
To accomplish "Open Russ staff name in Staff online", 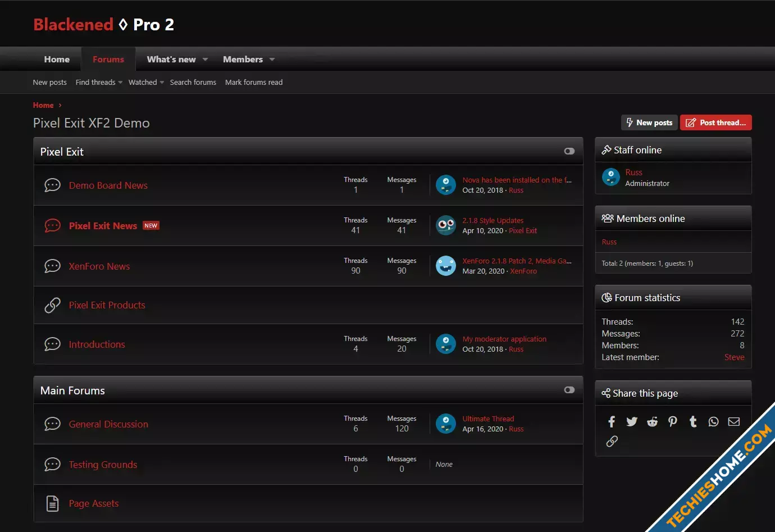I will click(633, 172).
